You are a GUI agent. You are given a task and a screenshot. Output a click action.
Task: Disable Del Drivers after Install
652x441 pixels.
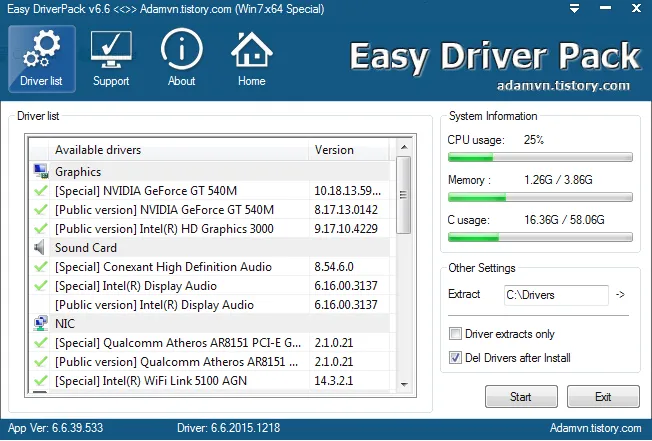[x=455, y=358]
